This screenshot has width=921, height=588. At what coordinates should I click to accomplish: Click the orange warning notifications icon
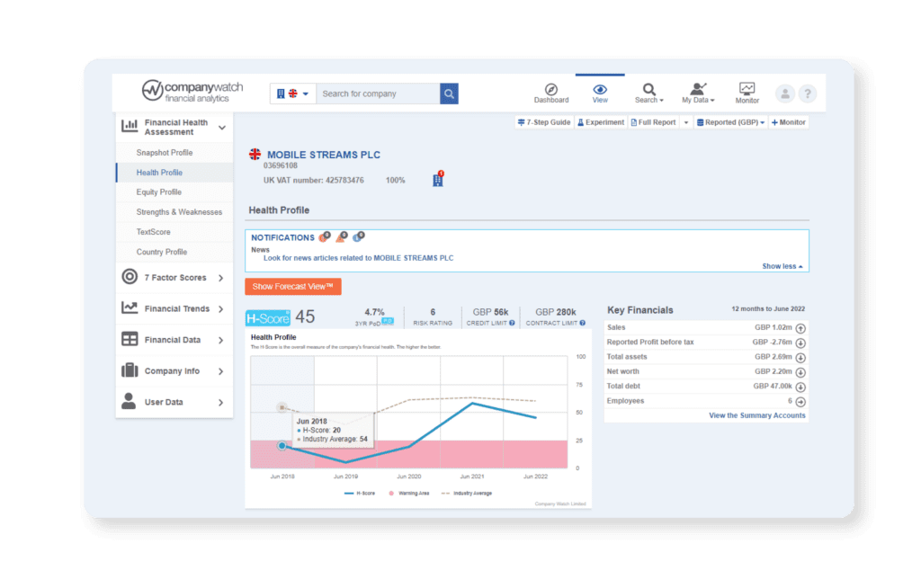coord(342,236)
